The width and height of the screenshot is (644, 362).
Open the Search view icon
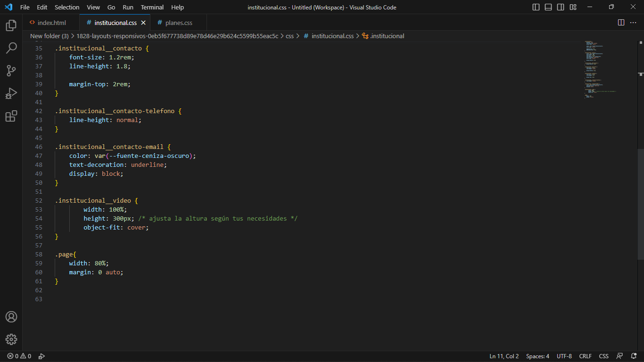[11, 48]
